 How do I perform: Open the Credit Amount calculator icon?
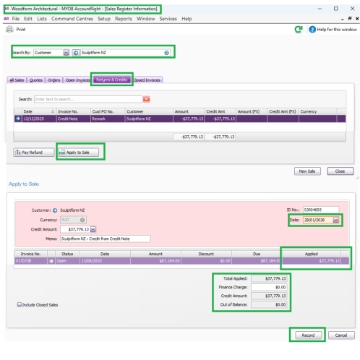(93, 229)
